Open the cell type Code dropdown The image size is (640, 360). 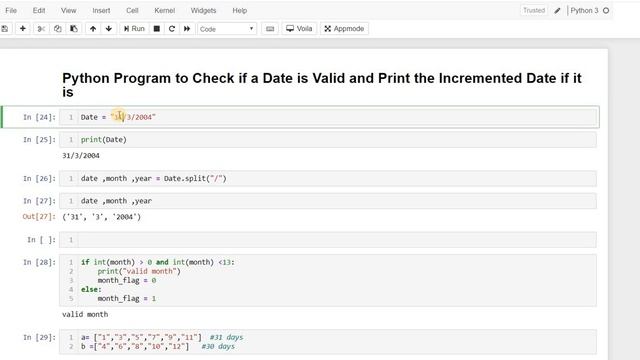click(x=227, y=29)
